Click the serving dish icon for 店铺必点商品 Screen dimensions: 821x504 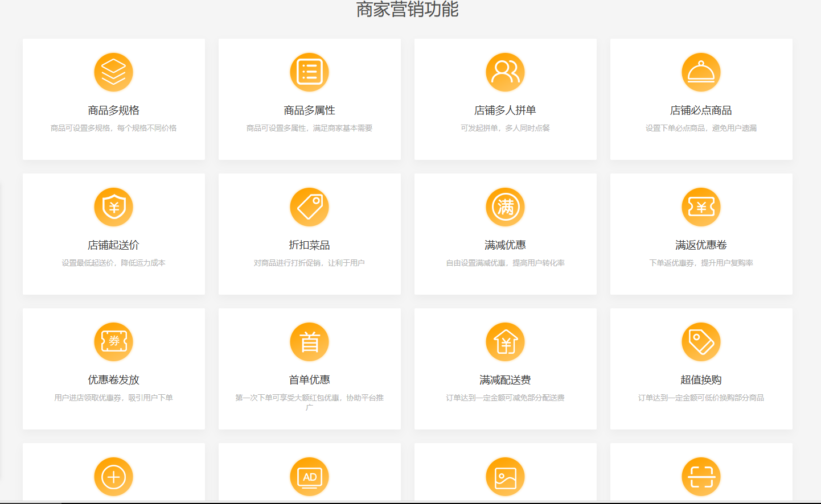click(x=701, y=72)
